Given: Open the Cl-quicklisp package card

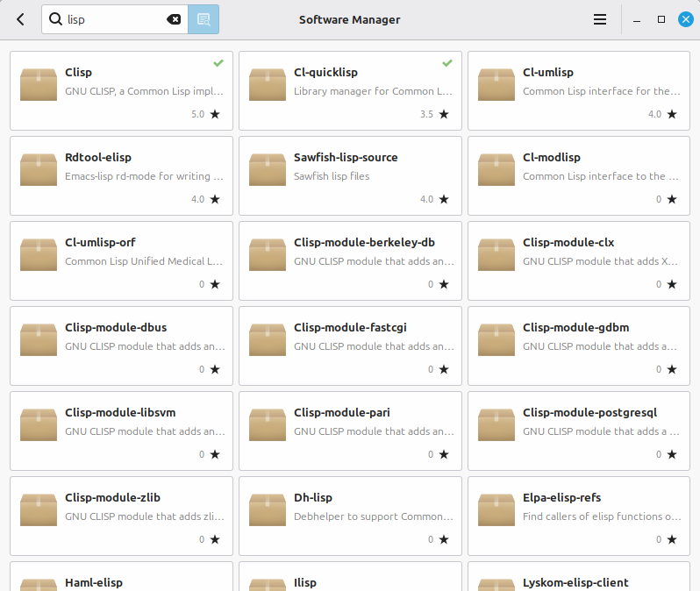Looking at the screenshot, I should [350, 90].
